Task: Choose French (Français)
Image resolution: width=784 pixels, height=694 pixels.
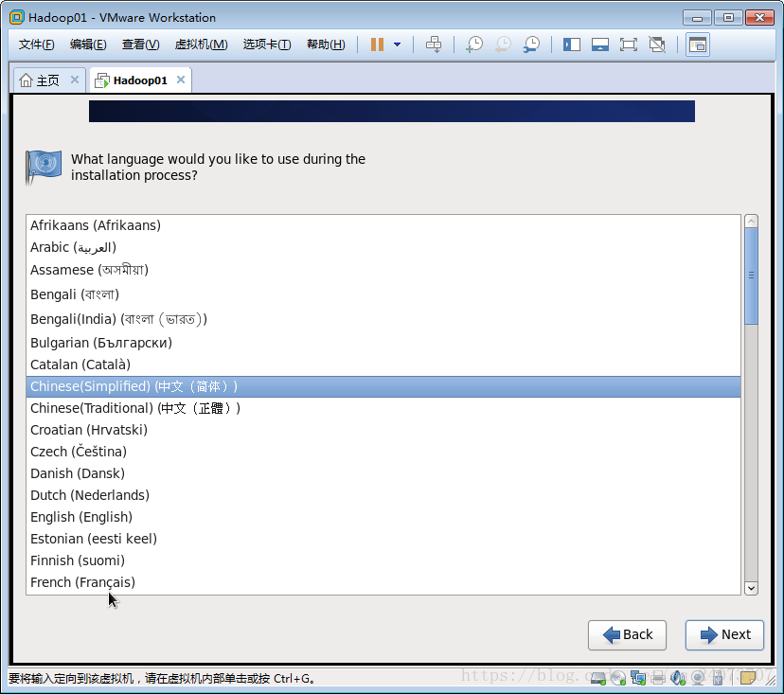Action: pos(383,582)
